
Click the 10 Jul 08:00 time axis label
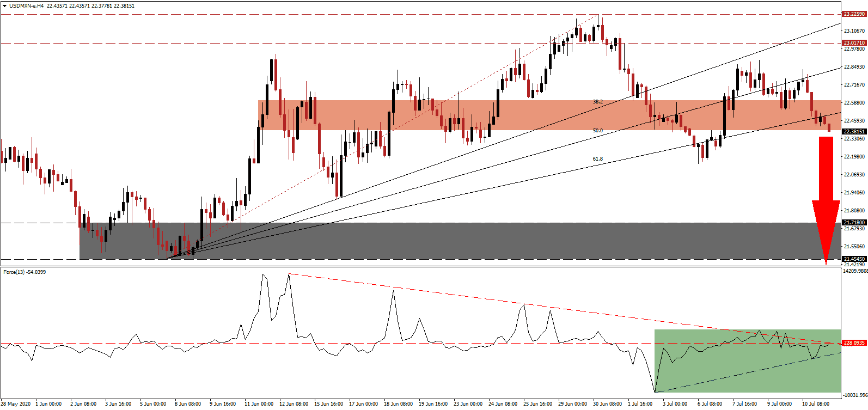tap(815, 404)
